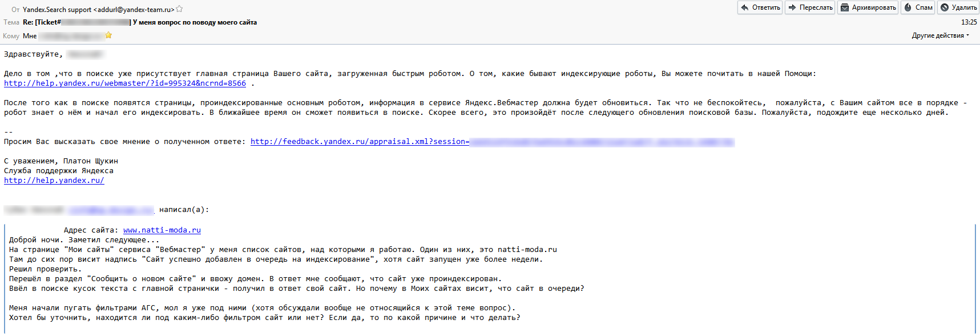The image size is (980, 336).
Task: Toggle the star next to recipient
Action: coord(108,35)
